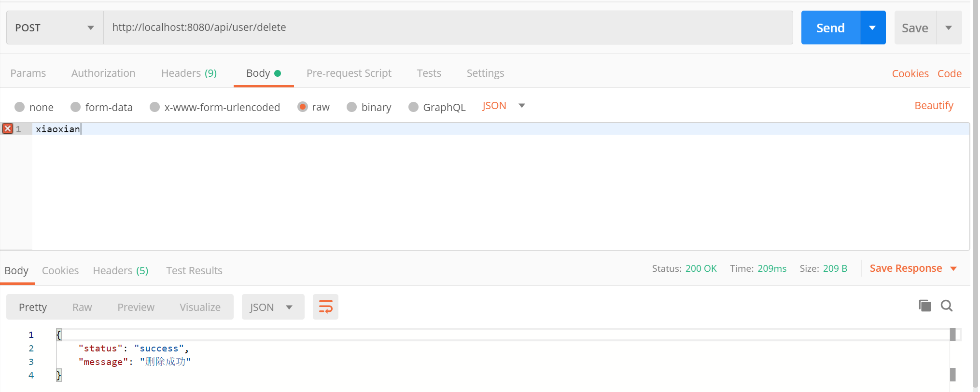Image resolution: width=980 pixels, height=392 pixels.
Task: Open the response search magnifier
Action: tap(947, 306)
